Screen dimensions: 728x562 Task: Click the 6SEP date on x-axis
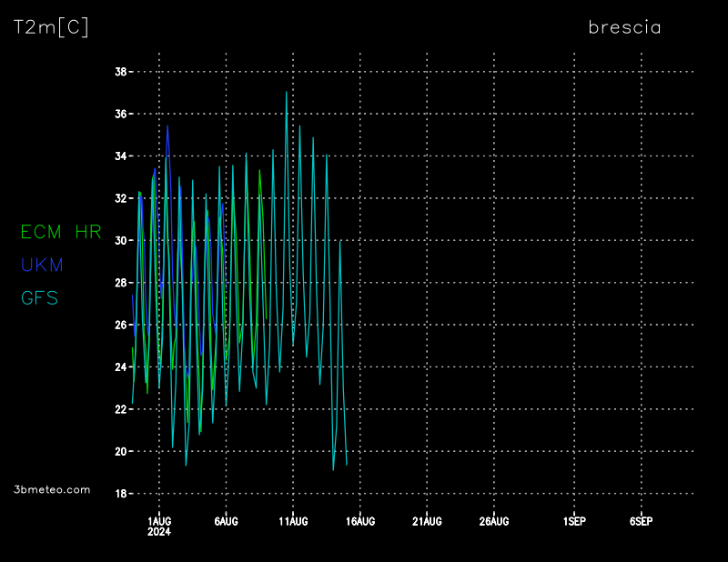(x=641, y=521)
